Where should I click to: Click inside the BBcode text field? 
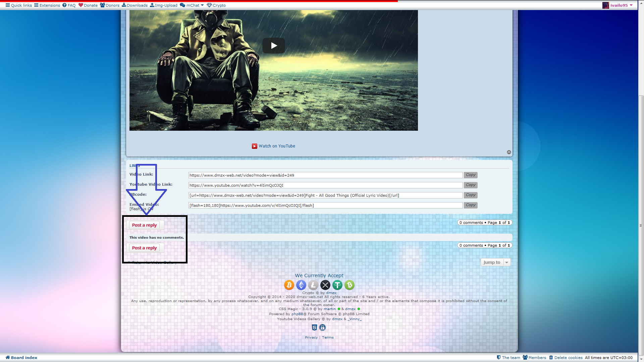[325, 195]
